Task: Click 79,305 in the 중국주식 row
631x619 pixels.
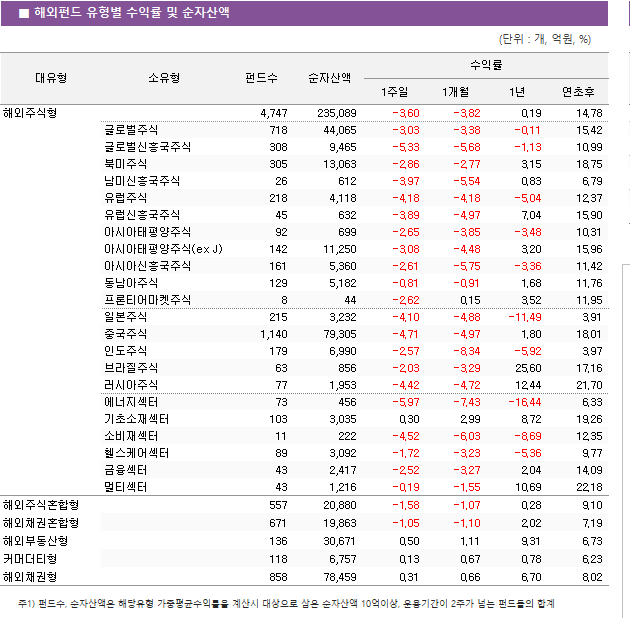Action: point(340,334)
